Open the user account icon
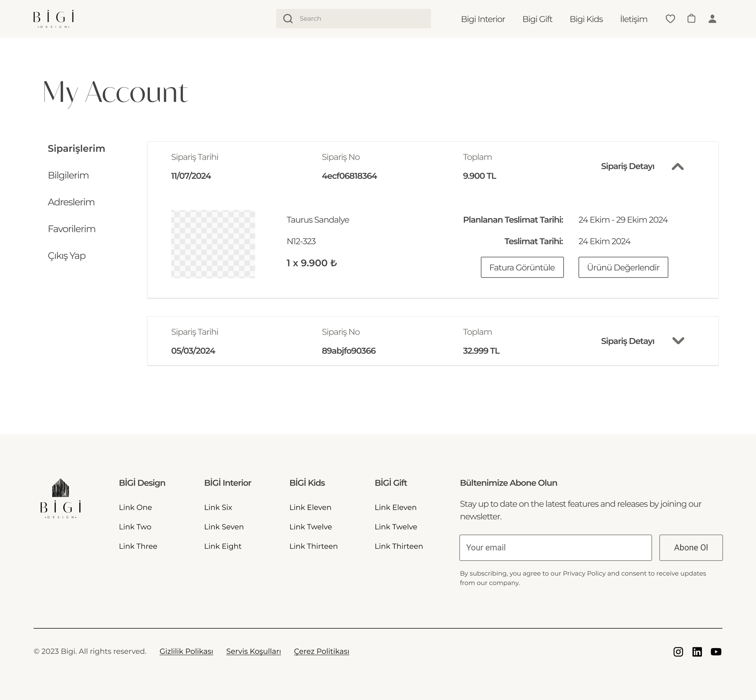 pos(712,18)
